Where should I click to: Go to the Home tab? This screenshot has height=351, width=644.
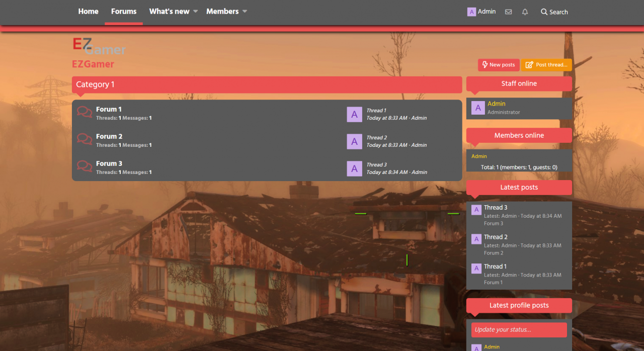[88, 12]
